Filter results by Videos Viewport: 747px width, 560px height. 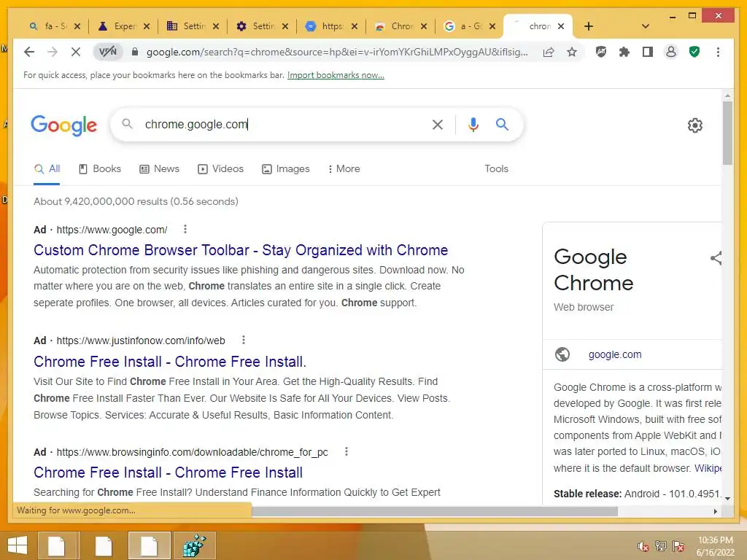click(x=220, y=168)
